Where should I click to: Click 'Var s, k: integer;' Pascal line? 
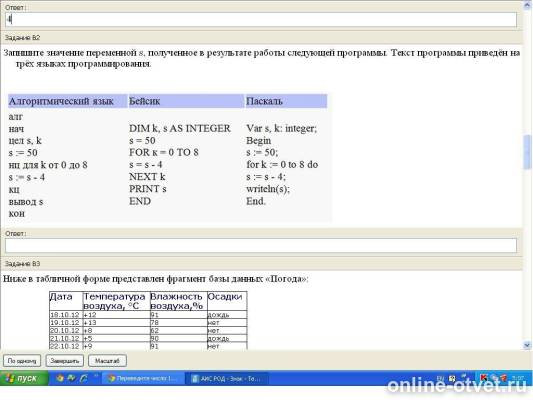pos(281,128)
